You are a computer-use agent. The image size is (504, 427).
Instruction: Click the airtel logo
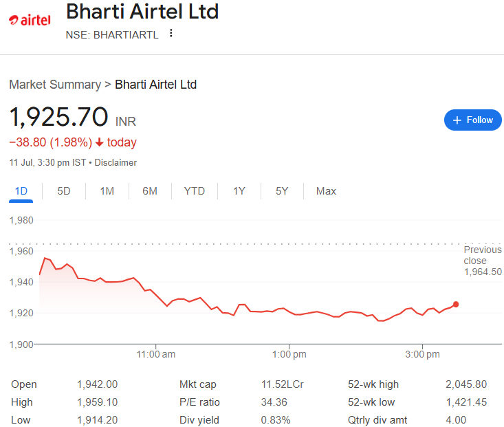pyautogui.click(x=30, y=20)
